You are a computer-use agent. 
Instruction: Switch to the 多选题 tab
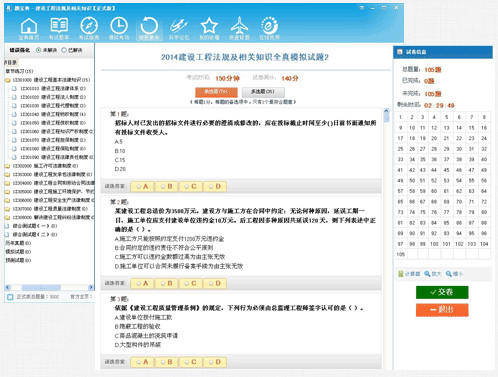point(263,92)
